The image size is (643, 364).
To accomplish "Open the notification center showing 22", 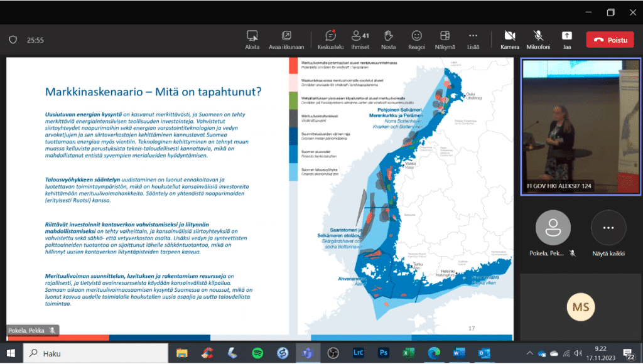I will [629, 354].
